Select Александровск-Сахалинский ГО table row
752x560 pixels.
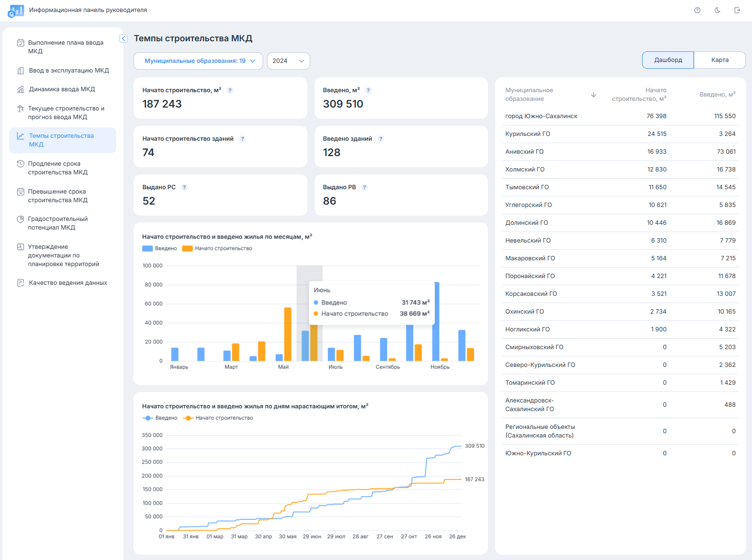point(620,405)
